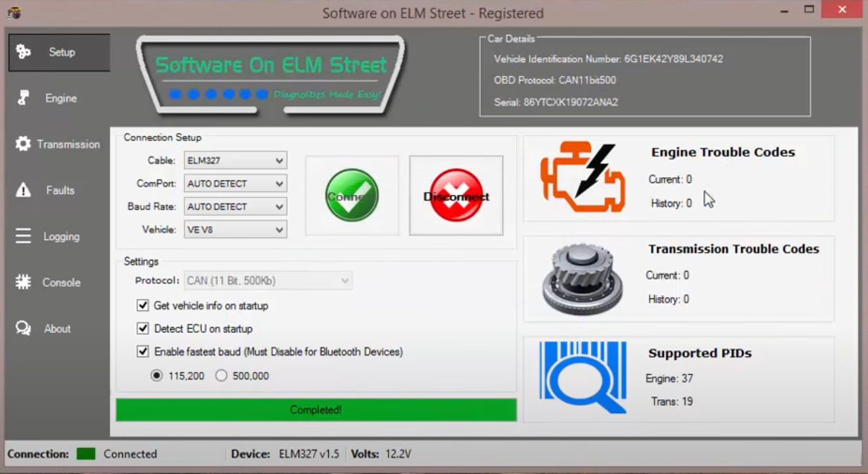Open the Vehicle dropdown showing VE V8
This screenshot has height=474, width=868.
[x=236, y=229]
